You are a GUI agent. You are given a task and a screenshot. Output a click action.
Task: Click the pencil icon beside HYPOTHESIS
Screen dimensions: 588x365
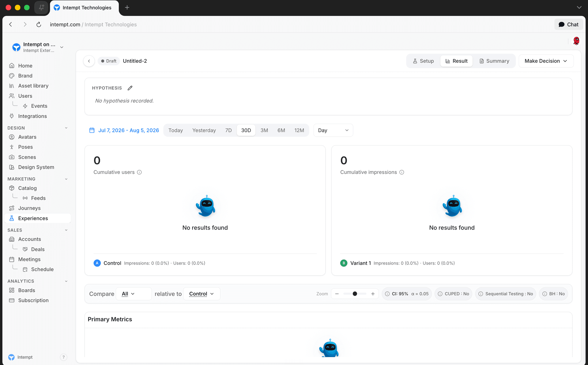(130, 88)
